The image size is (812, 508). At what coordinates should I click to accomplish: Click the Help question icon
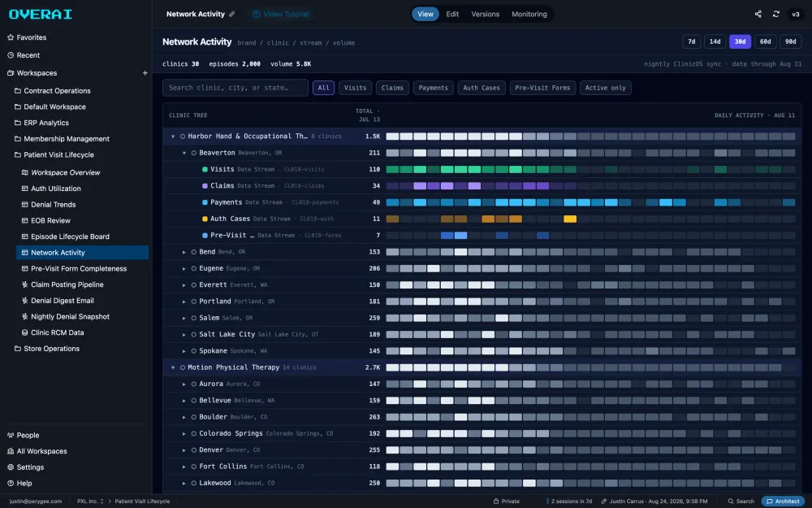point(11,483)
